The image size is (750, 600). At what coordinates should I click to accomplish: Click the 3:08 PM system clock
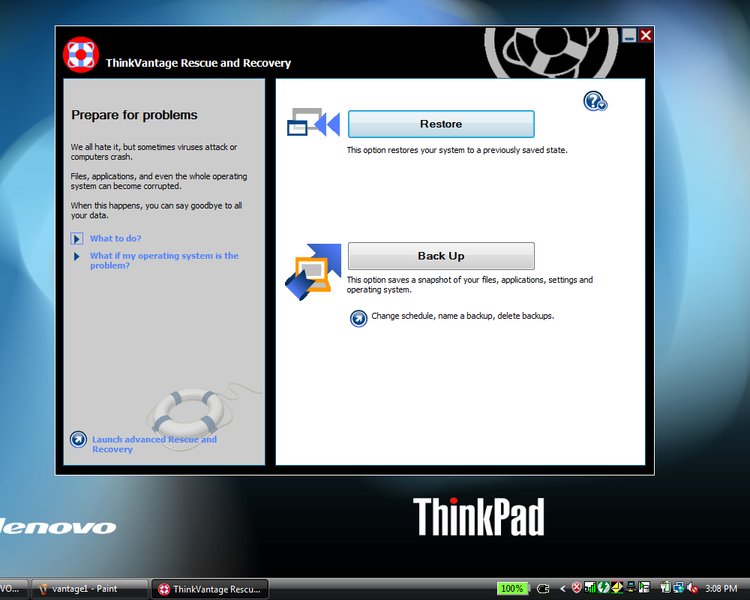tap(720, 589)
